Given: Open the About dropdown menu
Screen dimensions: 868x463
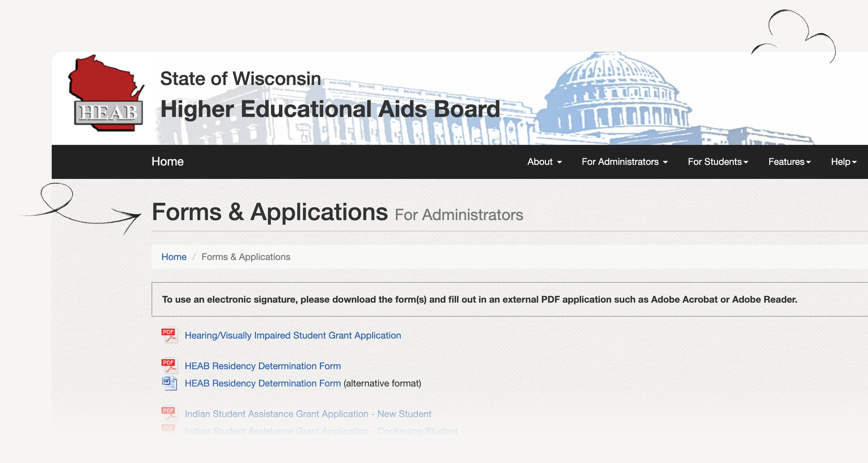Looking at the screenshot, I should coord(544,162).
